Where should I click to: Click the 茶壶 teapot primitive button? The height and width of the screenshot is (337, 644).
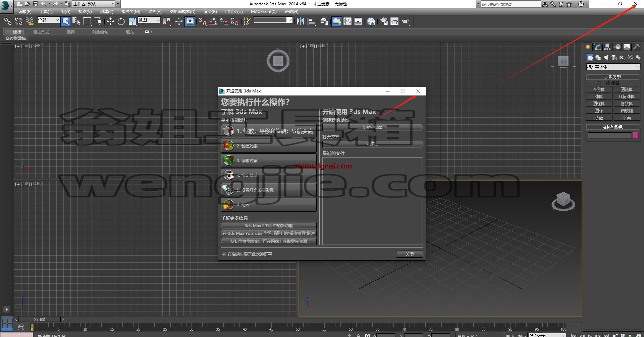599,118
